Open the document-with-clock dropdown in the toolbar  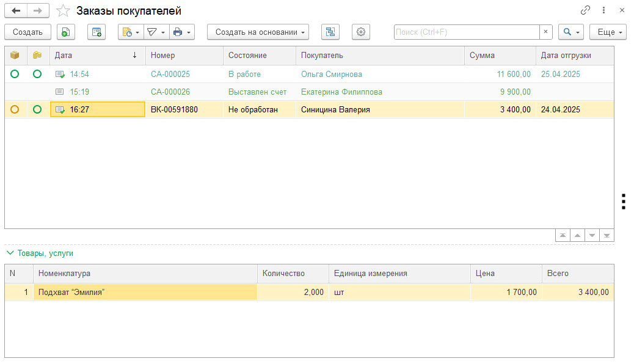(x=131, y=32)
